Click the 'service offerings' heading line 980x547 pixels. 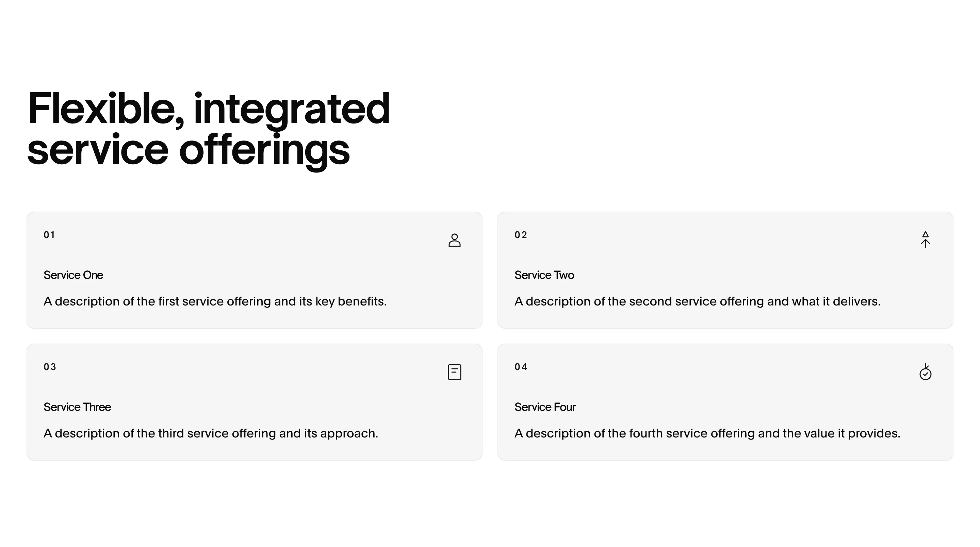pos(188,150)
